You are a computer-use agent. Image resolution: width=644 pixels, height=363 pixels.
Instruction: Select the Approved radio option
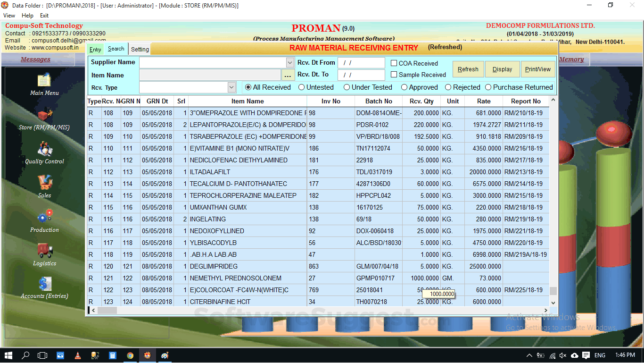point(404,87)
